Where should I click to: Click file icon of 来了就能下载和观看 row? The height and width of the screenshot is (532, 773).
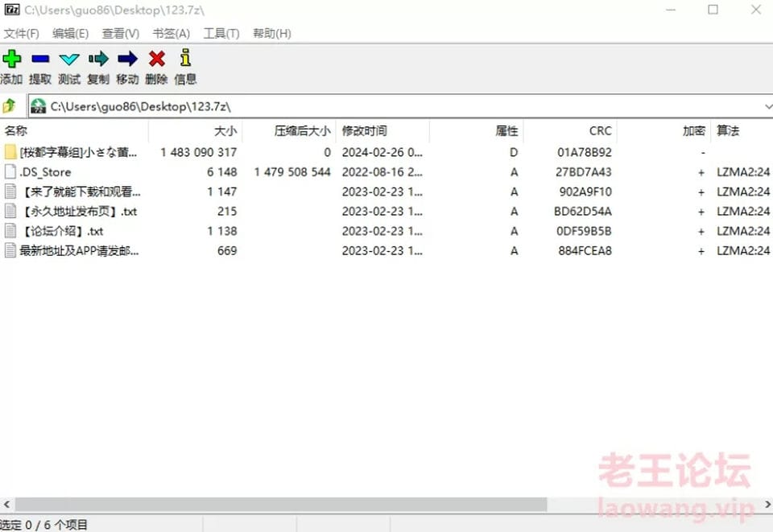pyautogui.click(x=10, y=191)
